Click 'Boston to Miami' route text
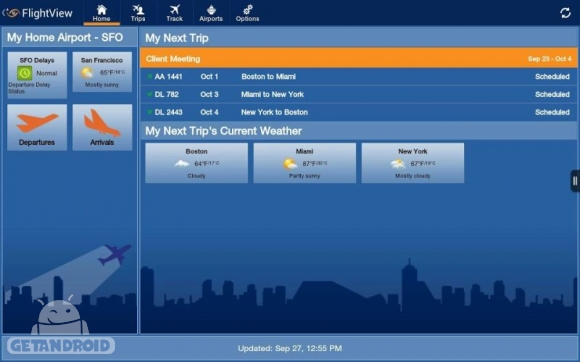 click(269, 77)
